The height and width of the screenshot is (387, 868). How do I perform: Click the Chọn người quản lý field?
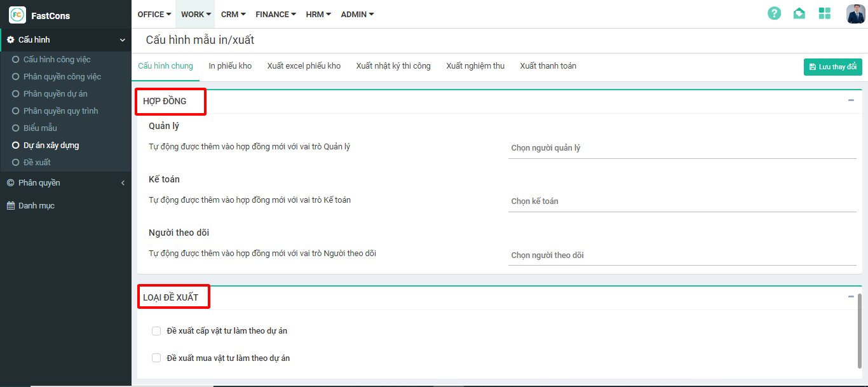pos(682,148)
